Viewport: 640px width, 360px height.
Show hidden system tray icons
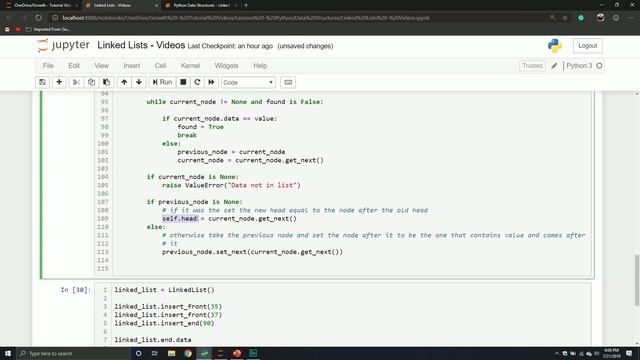click(x=557, y=353)
